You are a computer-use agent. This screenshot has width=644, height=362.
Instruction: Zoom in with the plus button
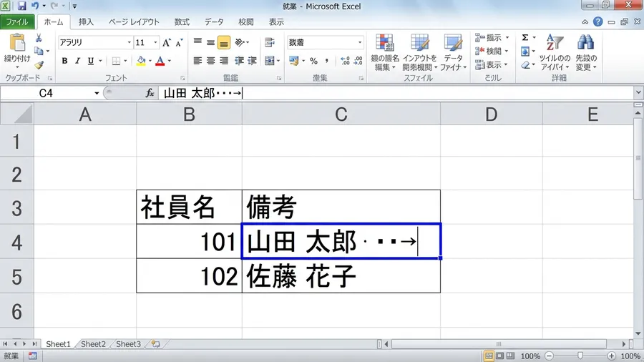[x=612, y=356]
